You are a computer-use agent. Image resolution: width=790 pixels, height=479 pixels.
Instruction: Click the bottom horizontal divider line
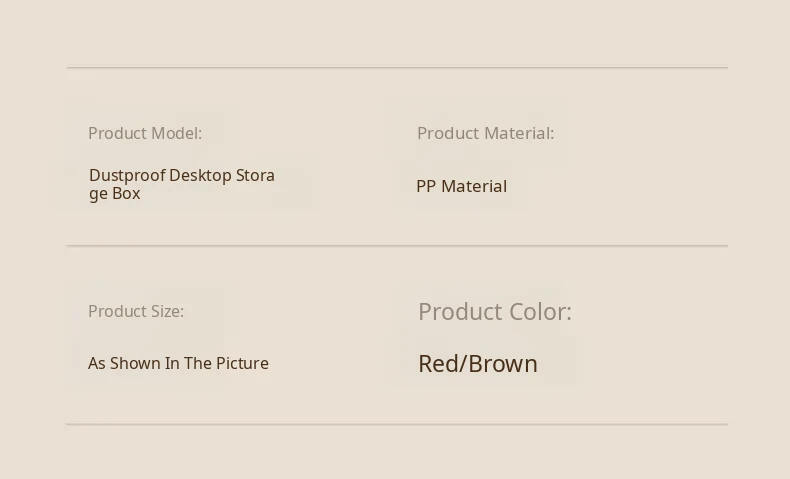[396, 424]
